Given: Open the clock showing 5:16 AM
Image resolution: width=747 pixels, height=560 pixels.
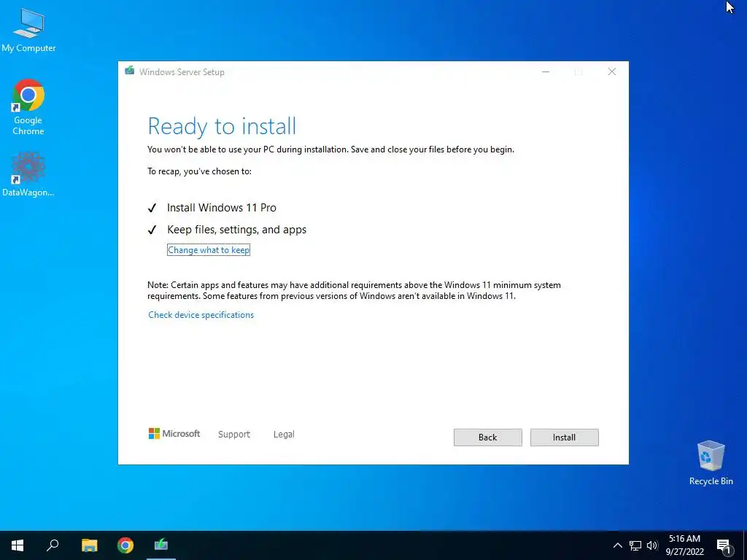Looking at the screenshot, I should 684,545.
